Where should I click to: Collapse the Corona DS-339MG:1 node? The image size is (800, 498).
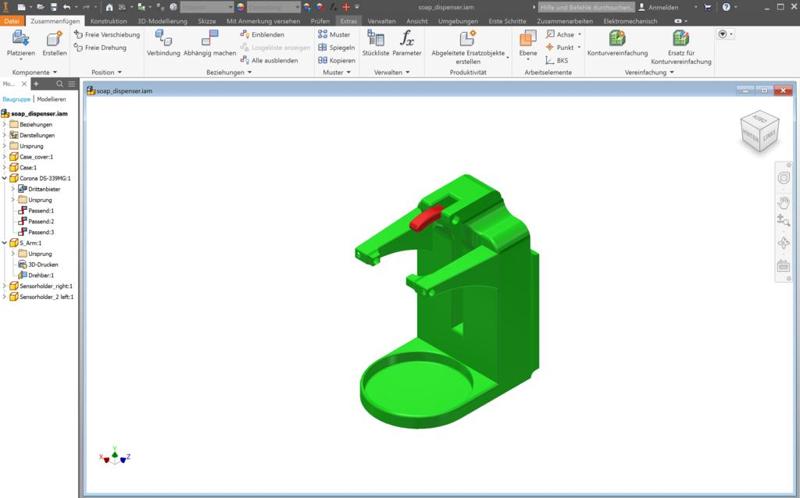(x=5, y=178)
